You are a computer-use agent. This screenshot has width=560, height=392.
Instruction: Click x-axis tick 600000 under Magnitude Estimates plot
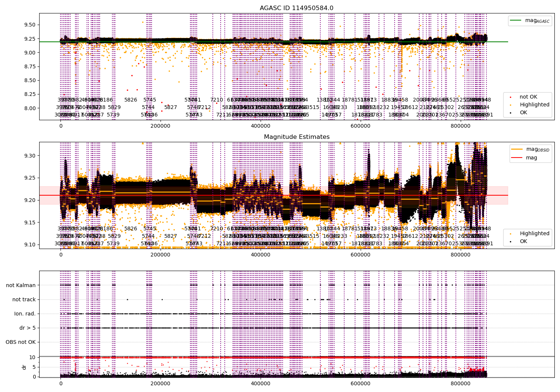tap(361, 255)
